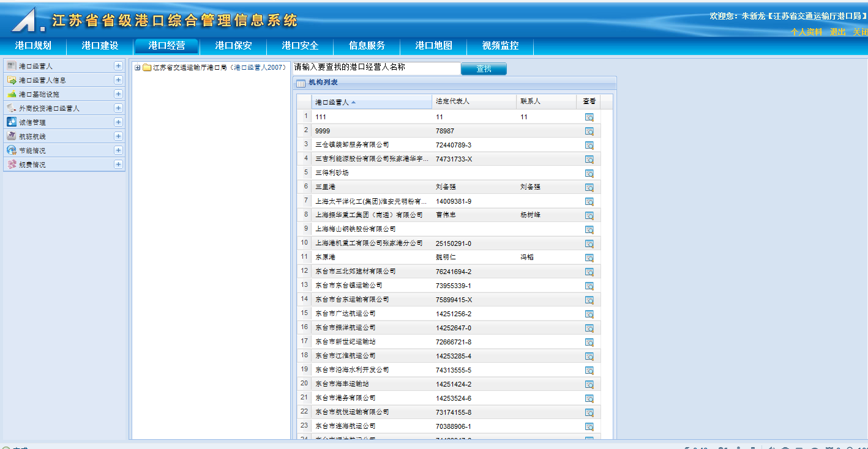
Task: Click the 诚信管理 sidebar icon
Action: [x=12, y=122]
